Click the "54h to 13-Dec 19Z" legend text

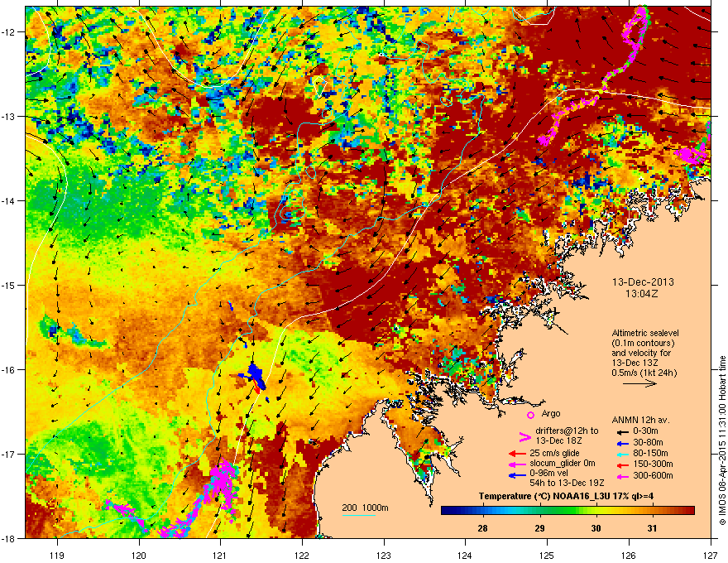coord(567,483)
